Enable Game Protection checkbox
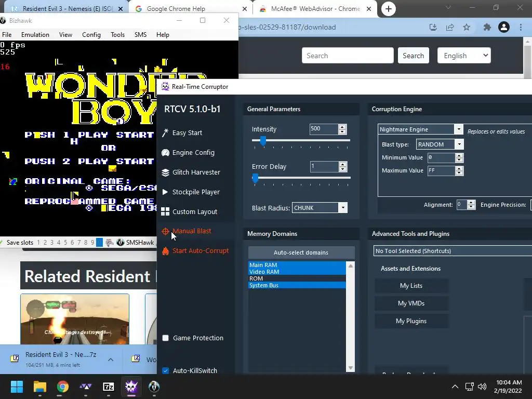 click(x=166, y=338)
